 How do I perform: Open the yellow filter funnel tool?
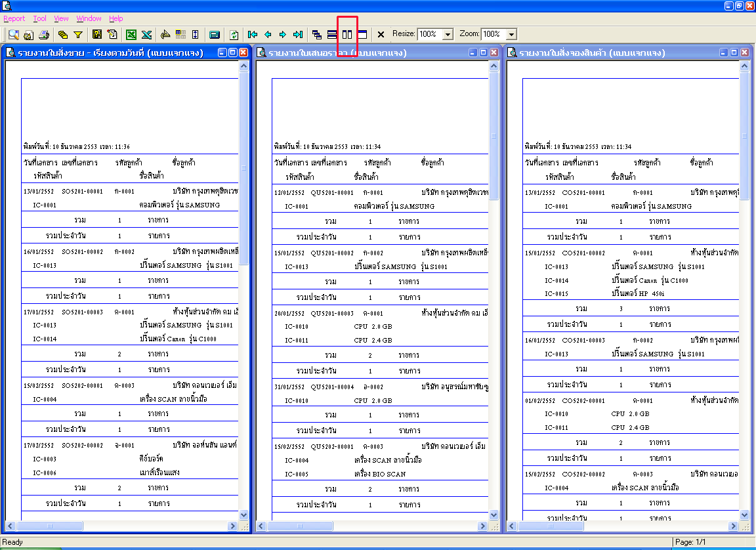click(x=77, y=35)
